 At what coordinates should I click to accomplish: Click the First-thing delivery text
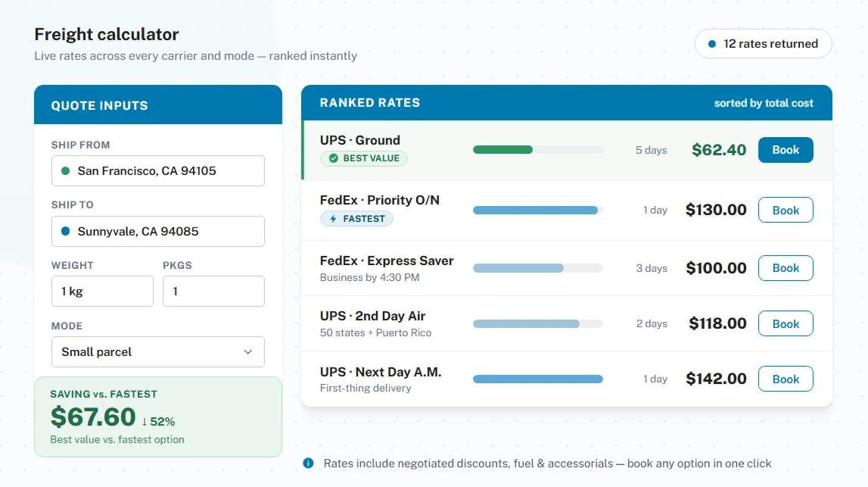366,389
